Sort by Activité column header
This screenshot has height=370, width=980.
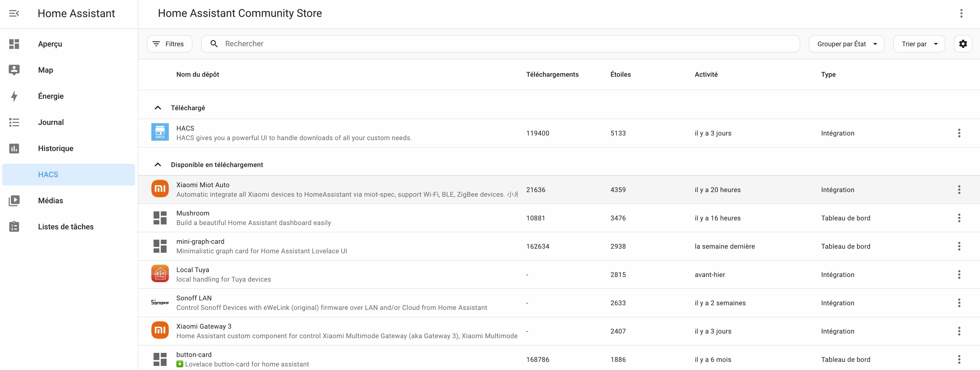[x=706, y=75]
